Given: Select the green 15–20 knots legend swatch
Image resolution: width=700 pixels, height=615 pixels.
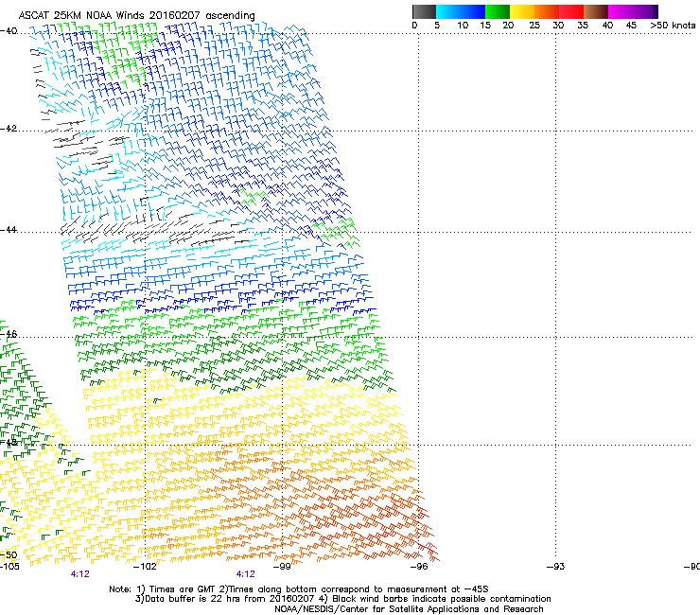Looking at the screenshot, I should coord(498,11).
